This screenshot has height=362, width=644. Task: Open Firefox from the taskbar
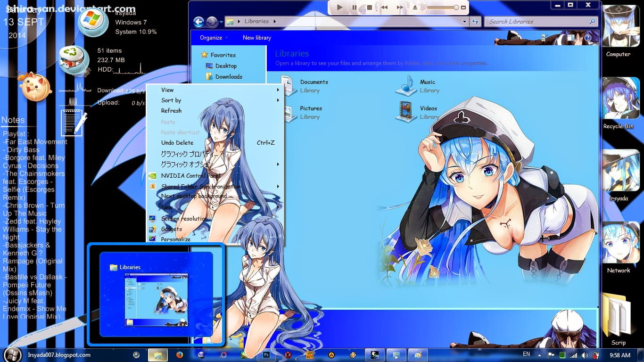tap(179, 355)
